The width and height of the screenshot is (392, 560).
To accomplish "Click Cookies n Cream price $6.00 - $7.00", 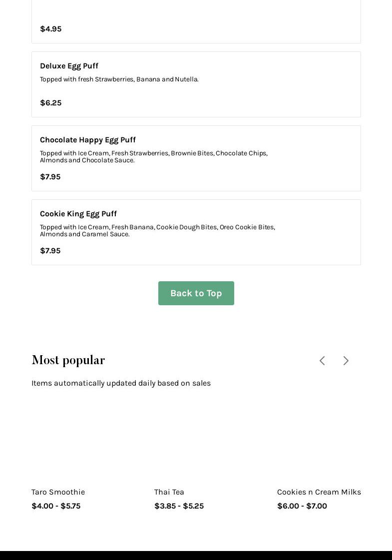I will (302, 506).
